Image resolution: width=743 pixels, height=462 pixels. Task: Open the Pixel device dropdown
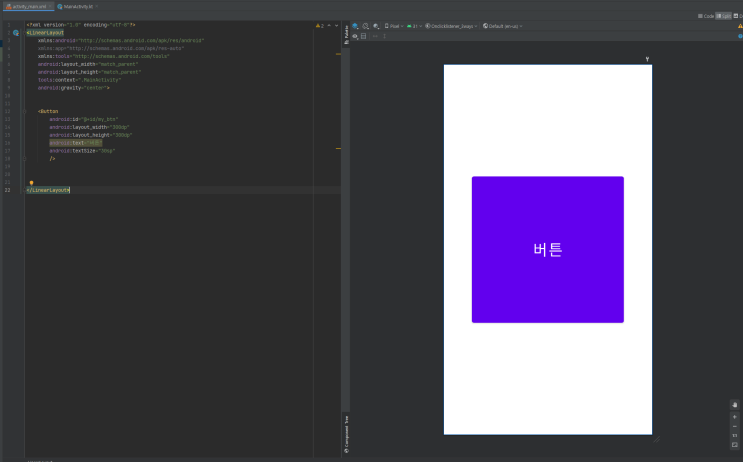394,26
